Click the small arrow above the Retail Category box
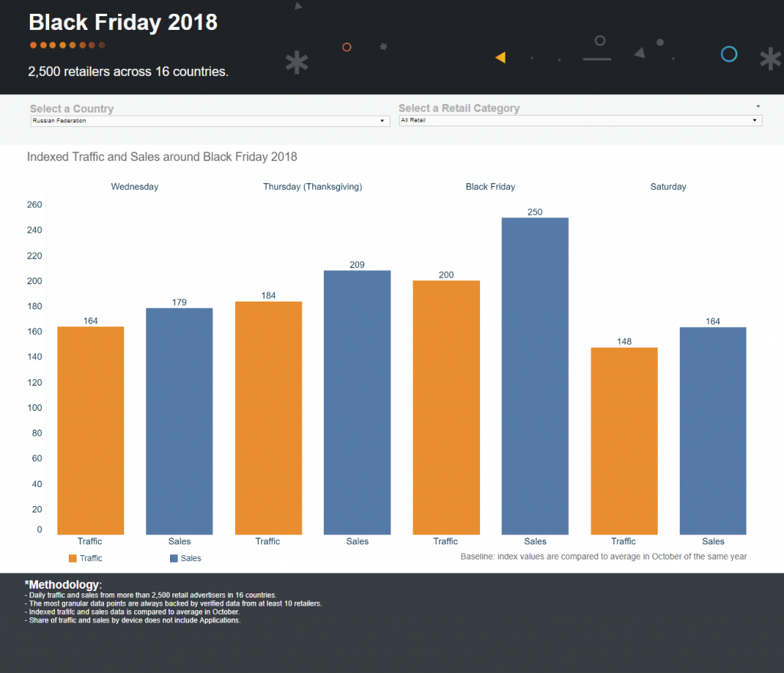Image resolution: width=784 pixels, height=673 pixels. click(x=758, y=106)
